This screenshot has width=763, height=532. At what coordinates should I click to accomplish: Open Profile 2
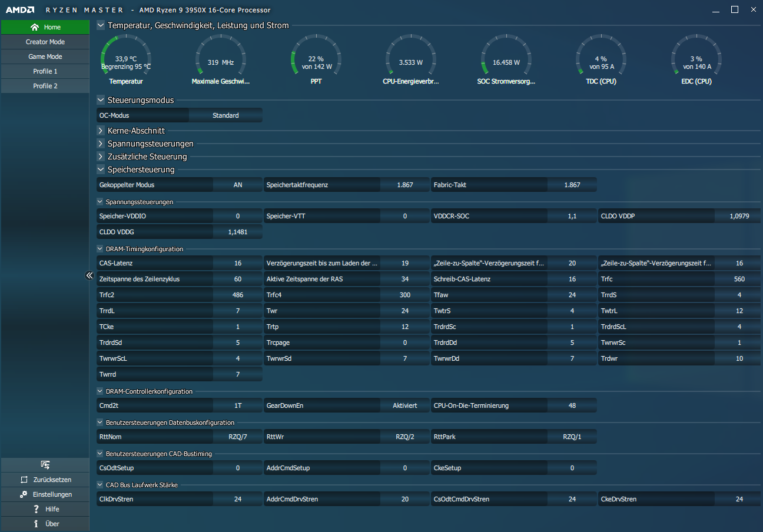[45, 86]
